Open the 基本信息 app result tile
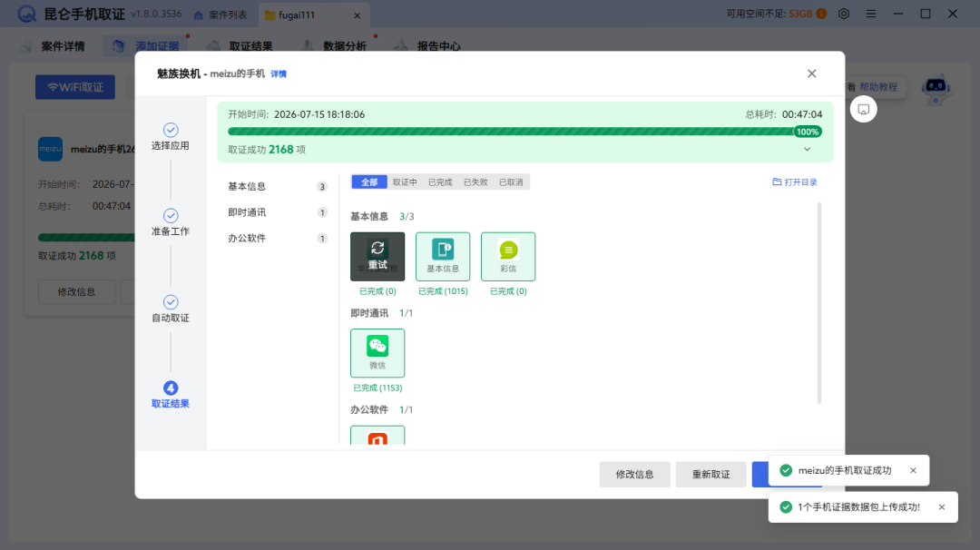 coord(443,256)
